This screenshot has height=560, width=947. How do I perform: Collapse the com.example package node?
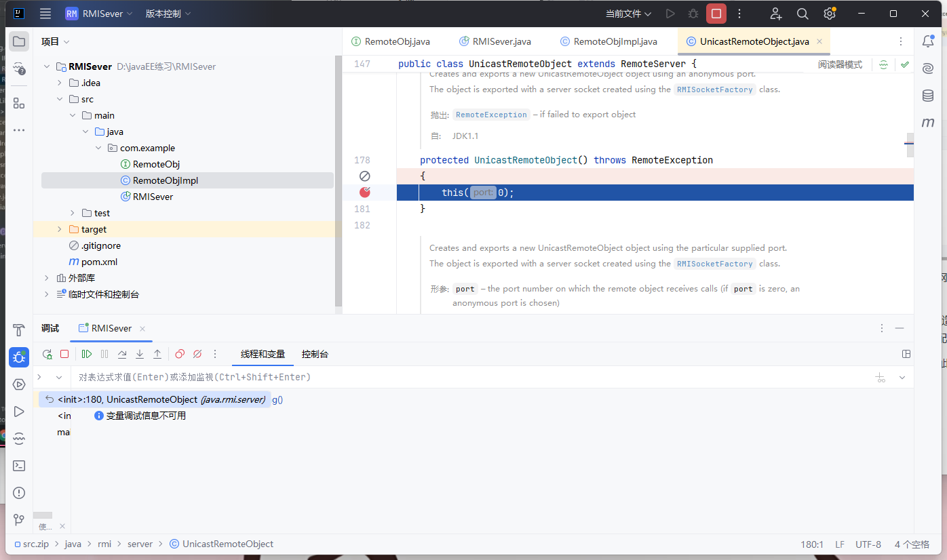point(98,148)
